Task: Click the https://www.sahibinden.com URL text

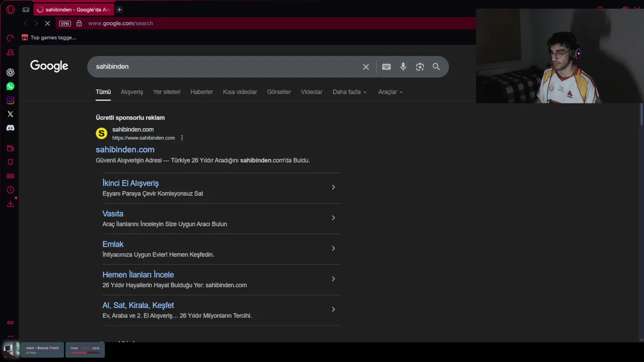Action: (143, 138)
